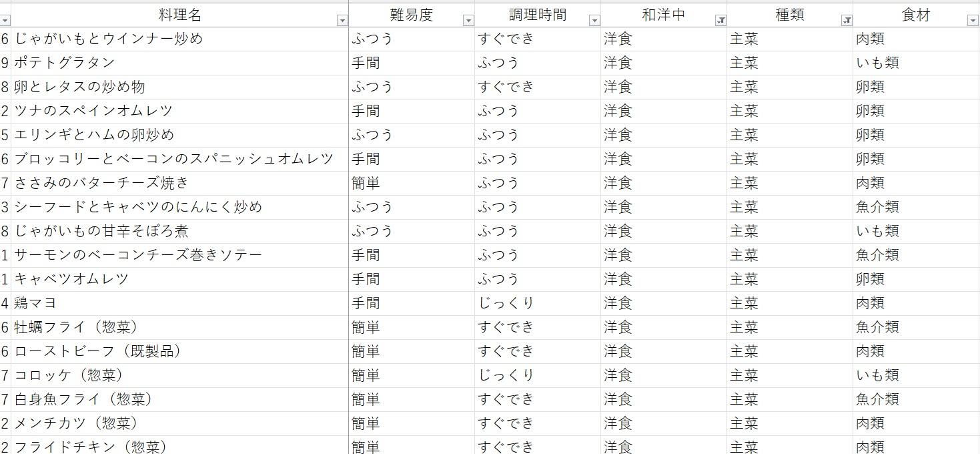
Task: Click 手間 difficulty in ポテトグラタン row
Action: coord(366,63)
